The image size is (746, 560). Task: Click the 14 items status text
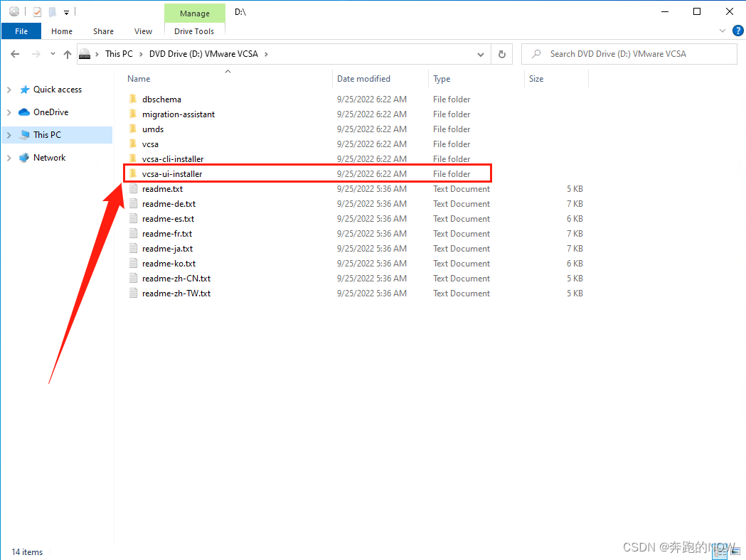point(27,552)
